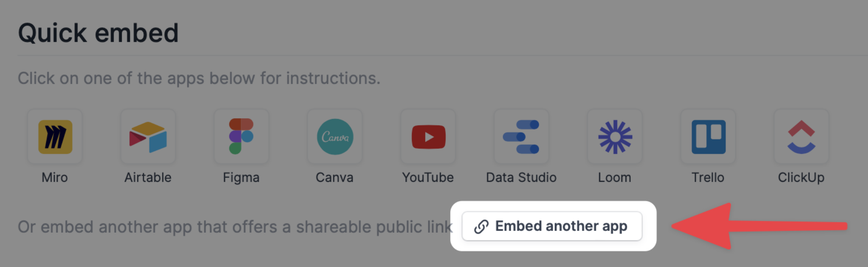The width and height of the screenshot is (868, 267).
Task: Click the Airtable label text
Action: (x=148, y=177)
